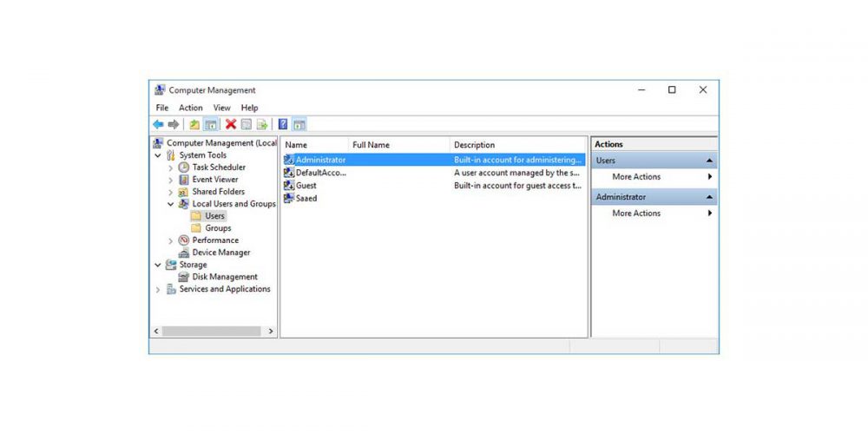The height and width of the screenshot is (434, 868).
Task: Open Help via blue question mark icon
Action: [x=283, y=124]
